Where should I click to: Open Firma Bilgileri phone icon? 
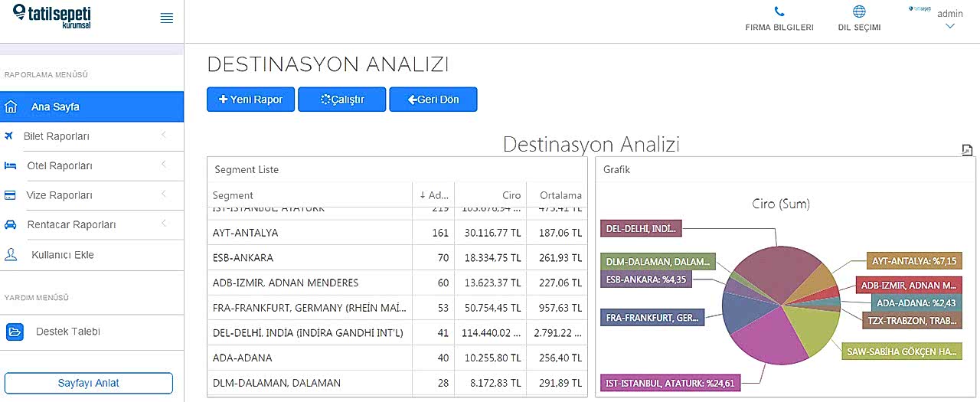tap(779, 11)
